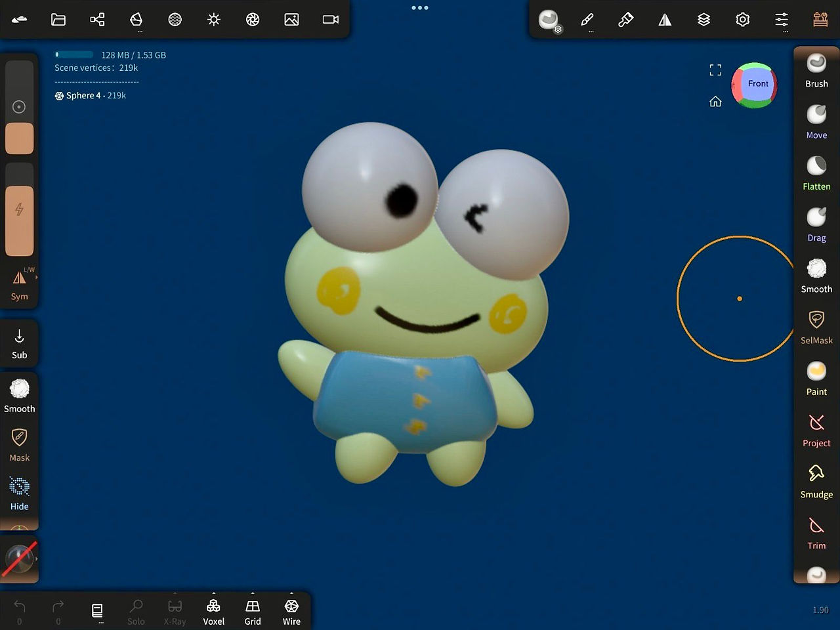
Task: Open the Interface sliders menu
Action: 782,20
